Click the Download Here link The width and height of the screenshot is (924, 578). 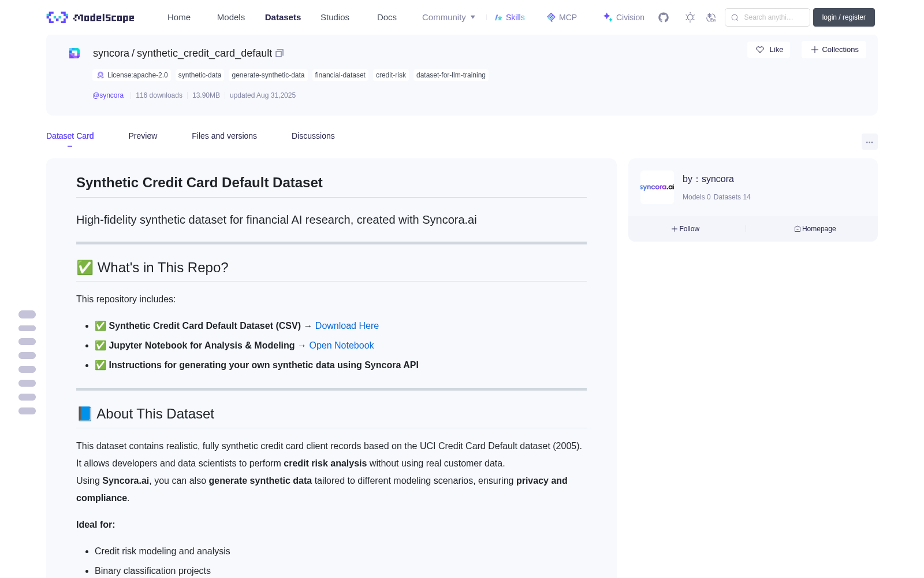coord(347,326)
